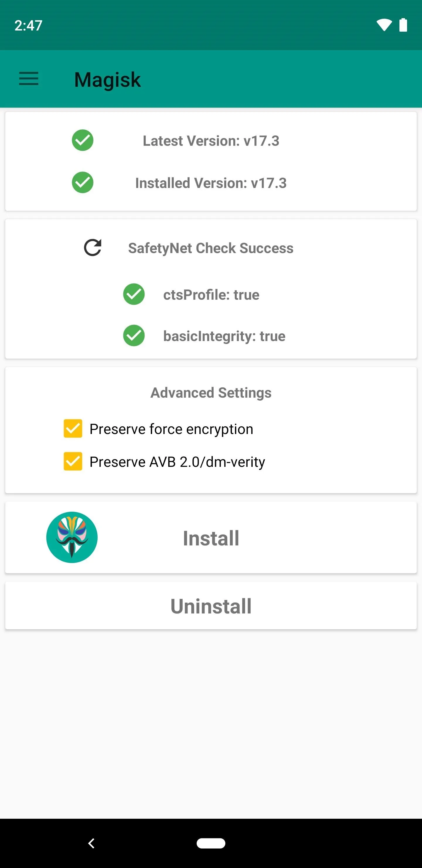Tap the SafetyNet Check Success text

point(211,248)
